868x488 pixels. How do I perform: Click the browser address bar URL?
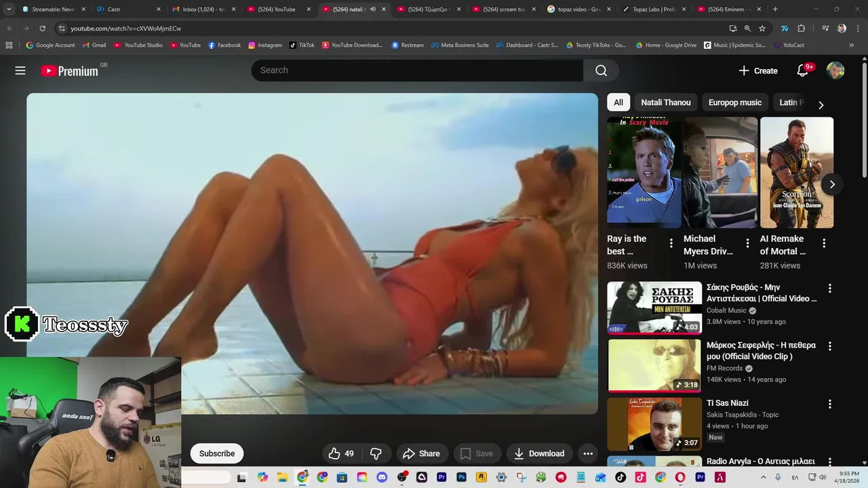(125, 28)
